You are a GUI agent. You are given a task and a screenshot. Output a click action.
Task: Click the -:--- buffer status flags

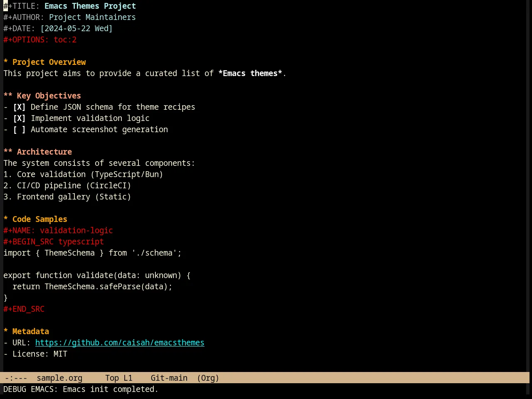coord(16,378)
